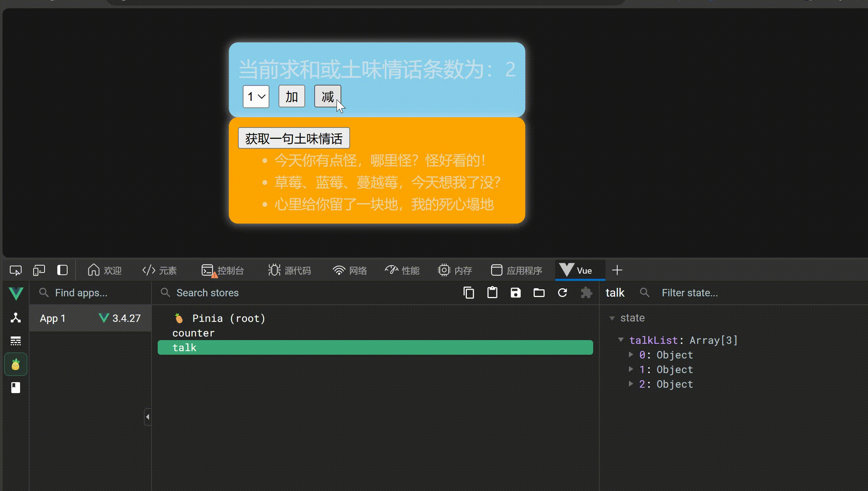Select the talk store row

point(375,347)
